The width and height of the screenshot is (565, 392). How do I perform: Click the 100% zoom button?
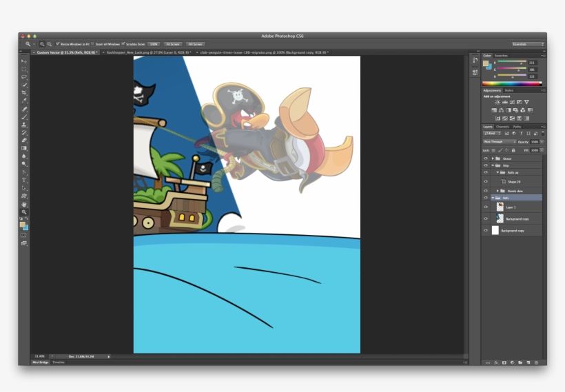(154, 44)
